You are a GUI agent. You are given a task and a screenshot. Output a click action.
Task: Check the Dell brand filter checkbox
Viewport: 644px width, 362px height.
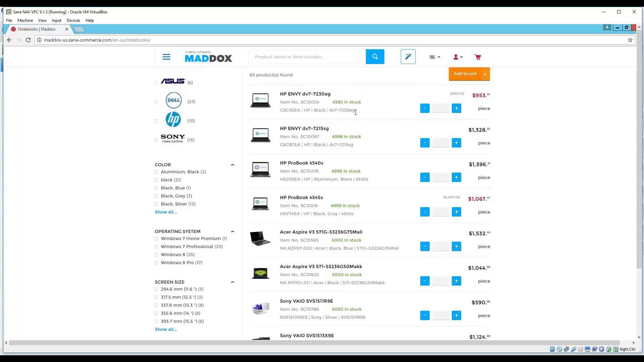(x=156, y=102)
